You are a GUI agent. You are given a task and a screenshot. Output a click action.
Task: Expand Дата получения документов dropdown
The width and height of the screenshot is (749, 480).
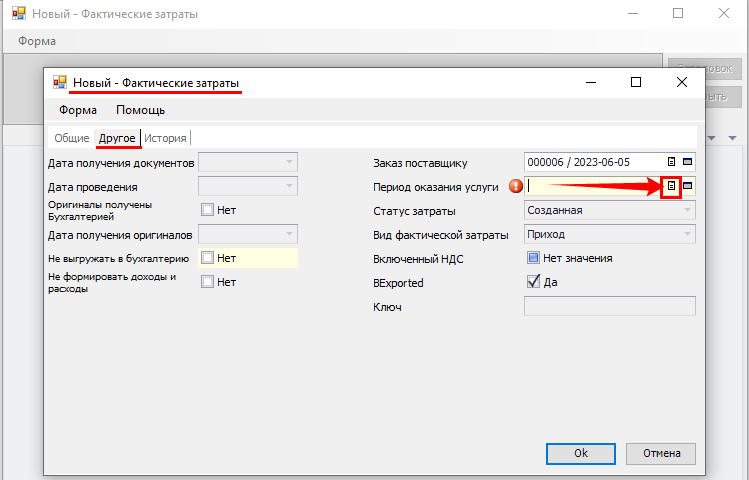click(289, 162)
